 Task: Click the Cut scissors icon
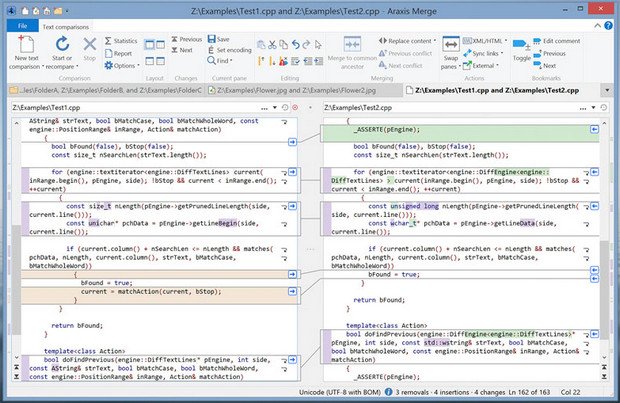pos(272,45)
